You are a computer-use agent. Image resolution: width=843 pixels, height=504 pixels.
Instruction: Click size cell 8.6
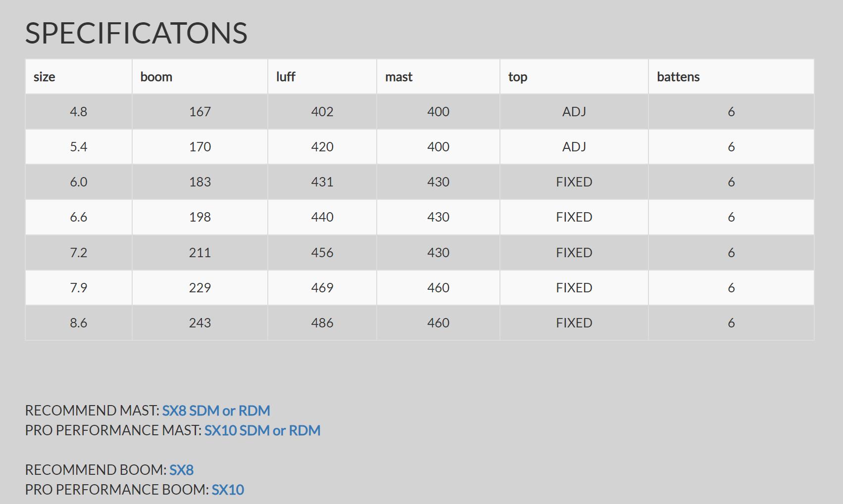tap(79, 323)
